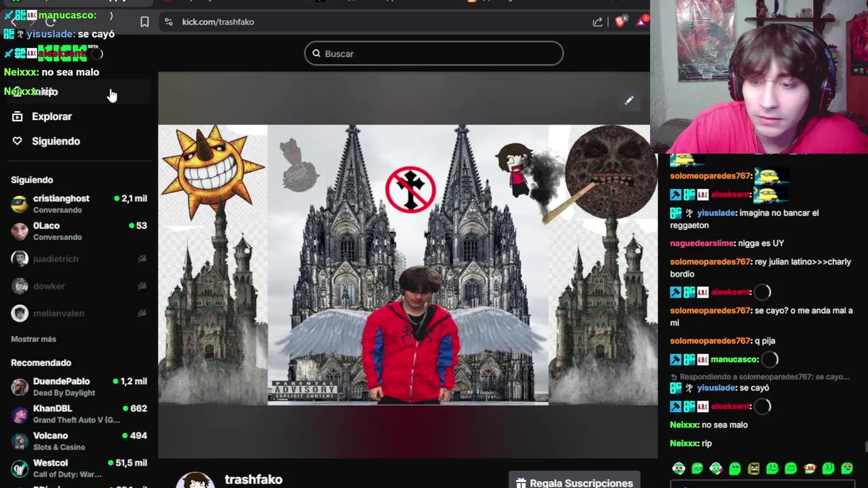
Task: Click dowker's avatar icon
Action: point(20,286)
